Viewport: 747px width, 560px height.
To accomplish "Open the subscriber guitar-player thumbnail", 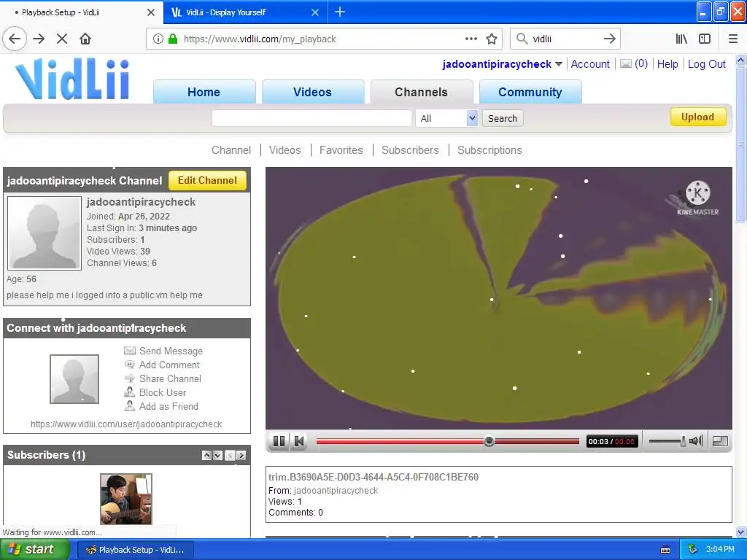I will [126, 499].
